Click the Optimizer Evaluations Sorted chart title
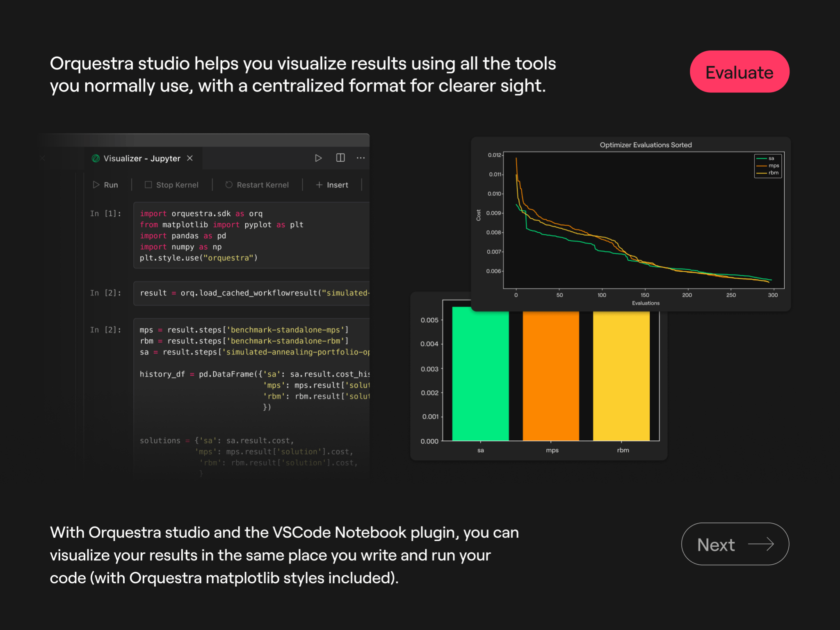 [646, 145]
